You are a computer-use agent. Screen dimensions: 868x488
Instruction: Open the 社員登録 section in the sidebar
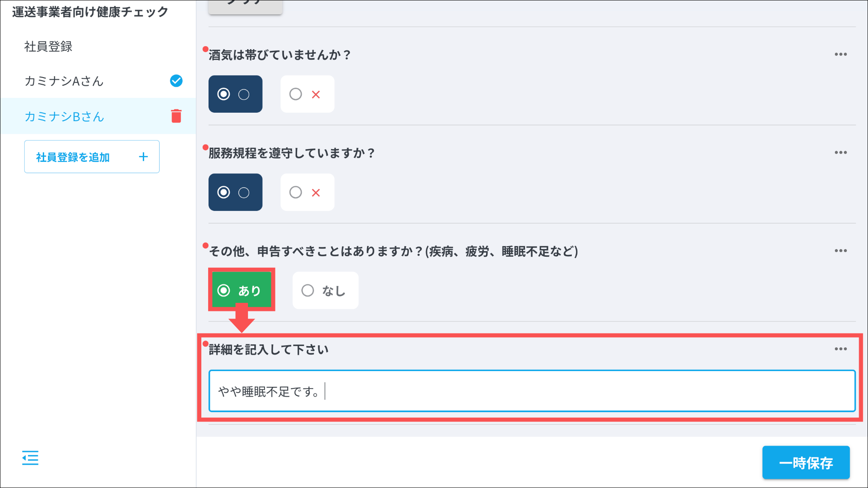point(48,47)
